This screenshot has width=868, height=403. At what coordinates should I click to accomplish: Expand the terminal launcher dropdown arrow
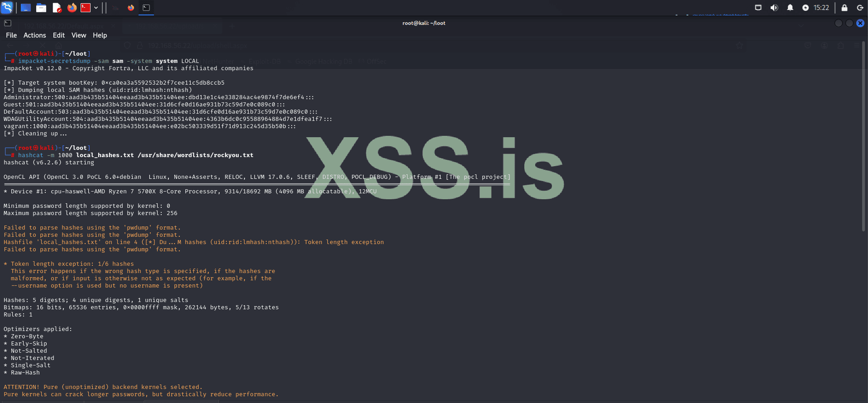(x=96, y=8)
